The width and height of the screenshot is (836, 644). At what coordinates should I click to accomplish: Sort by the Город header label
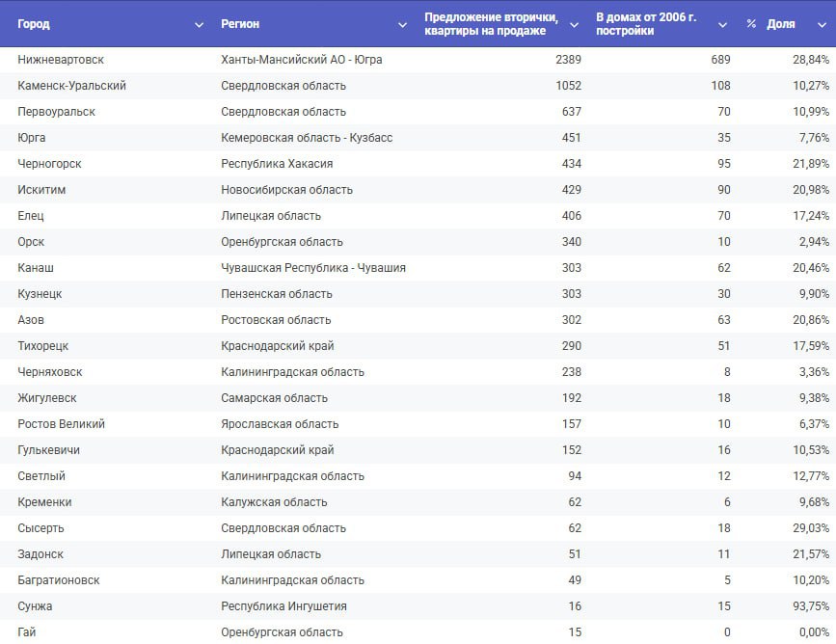tap(34, 24)
